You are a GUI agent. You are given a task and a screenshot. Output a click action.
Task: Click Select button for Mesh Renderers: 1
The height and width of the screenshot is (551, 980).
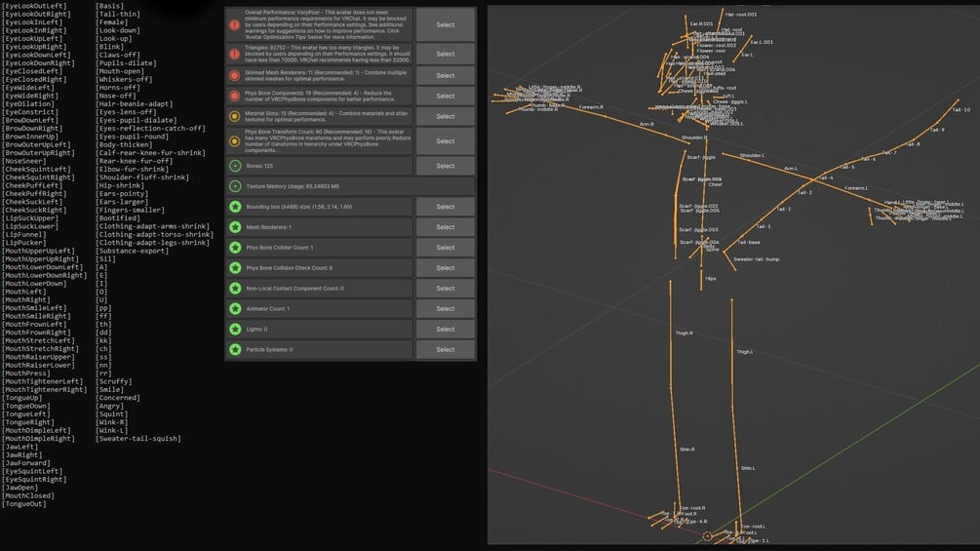446,227
